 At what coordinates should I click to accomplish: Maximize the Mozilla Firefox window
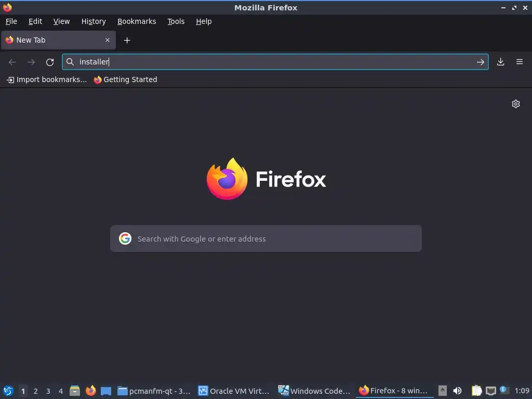514,7
